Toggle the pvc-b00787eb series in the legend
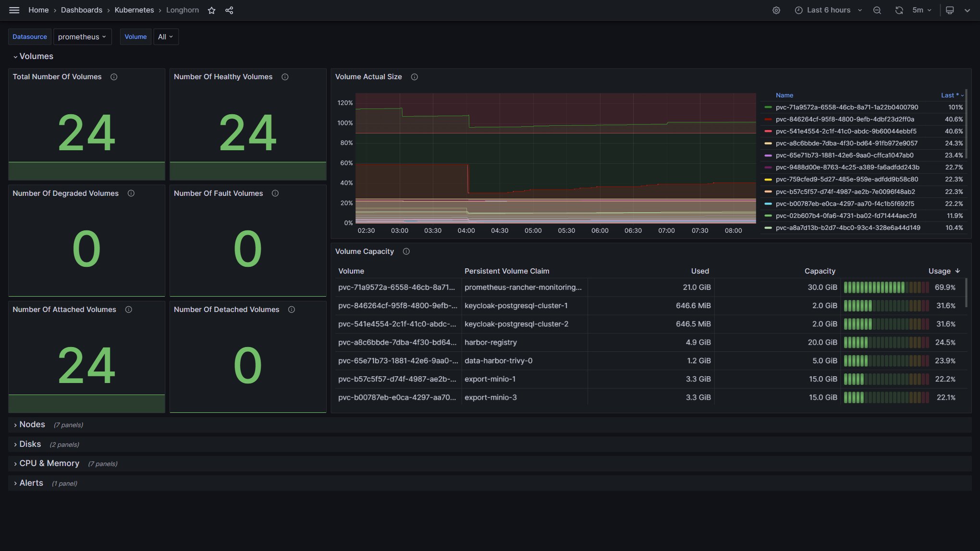 845,204
